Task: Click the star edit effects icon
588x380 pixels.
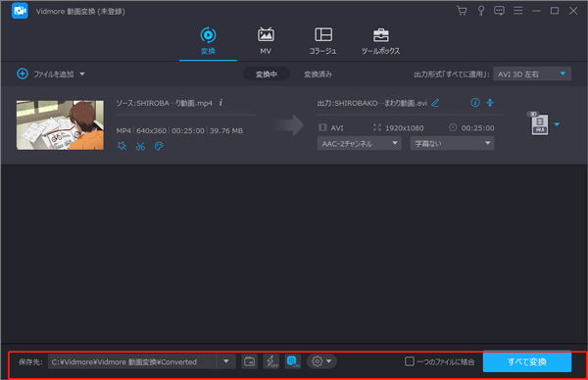Action: click(x=122, y=146)
